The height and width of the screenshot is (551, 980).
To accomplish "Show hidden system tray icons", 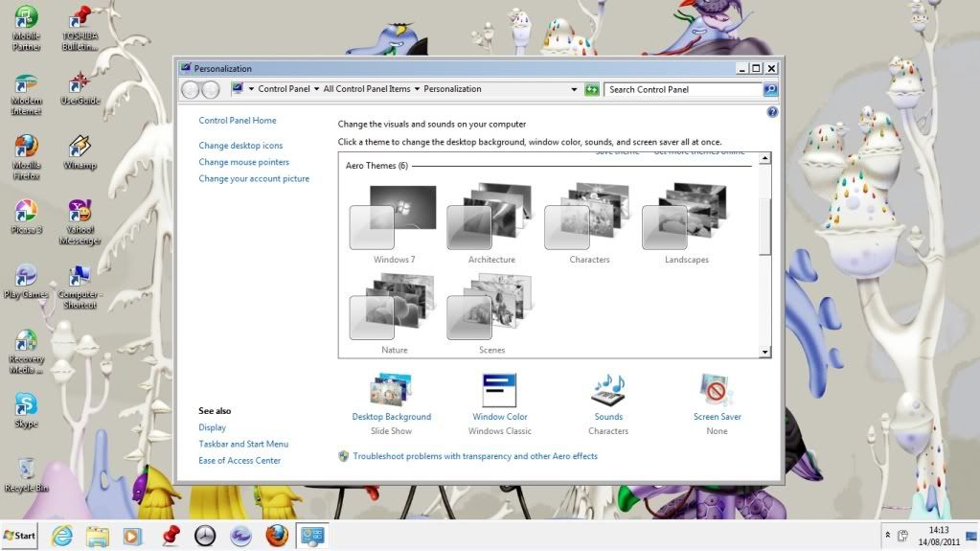I will tap(887, 536).
